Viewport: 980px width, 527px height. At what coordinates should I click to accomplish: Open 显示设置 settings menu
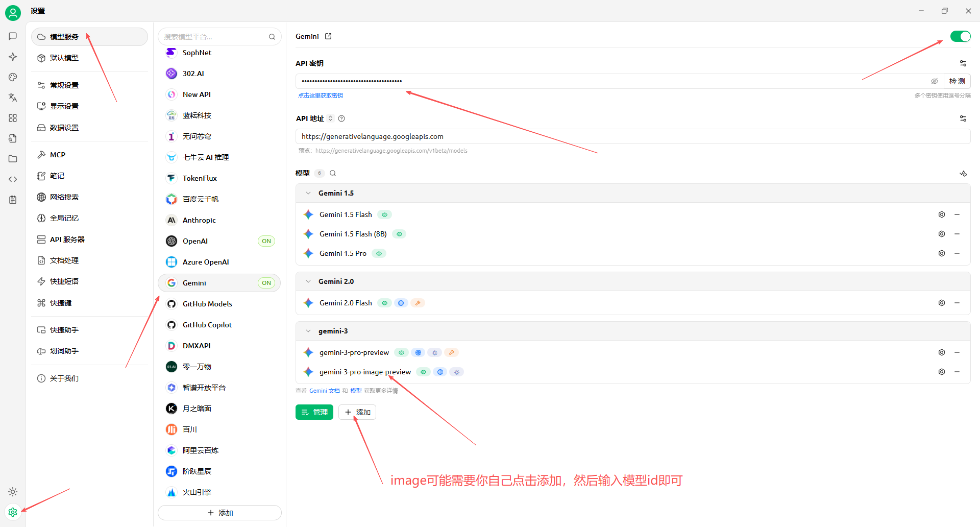89,106
